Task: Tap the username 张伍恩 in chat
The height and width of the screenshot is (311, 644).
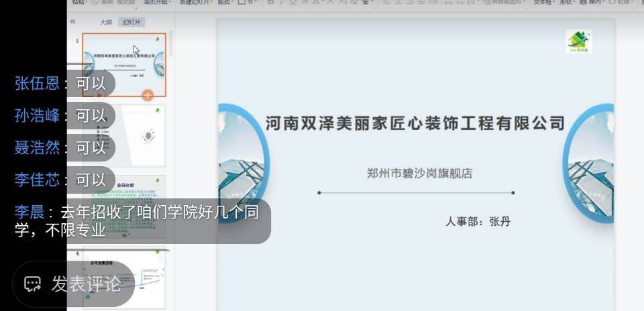Action: click(37, 84)
